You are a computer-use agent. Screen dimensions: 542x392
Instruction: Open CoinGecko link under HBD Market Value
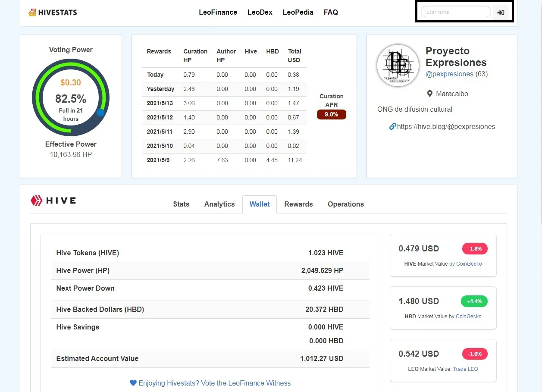(469, 316)
